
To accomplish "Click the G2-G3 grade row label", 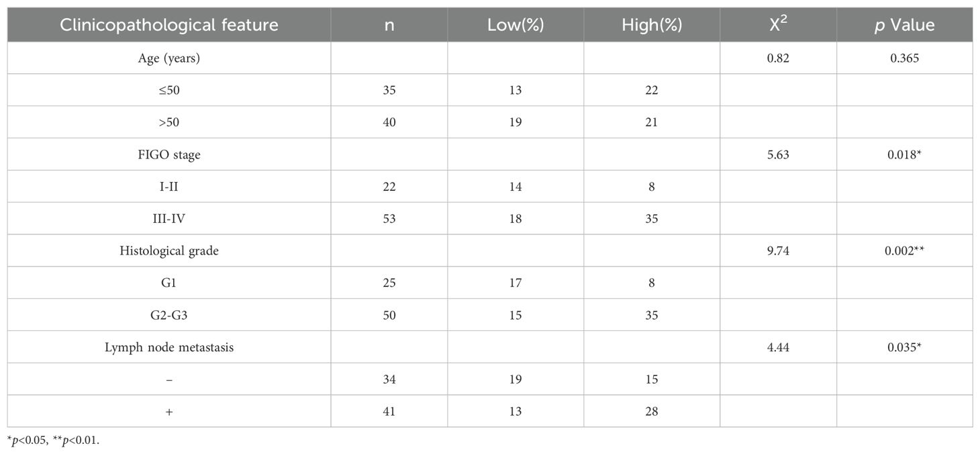I will (168, 315).
